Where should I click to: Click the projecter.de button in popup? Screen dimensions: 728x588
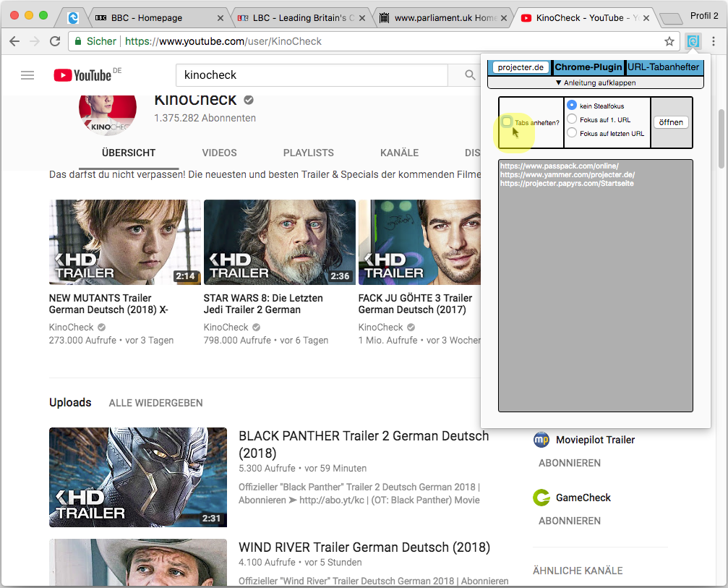point(521,67)
